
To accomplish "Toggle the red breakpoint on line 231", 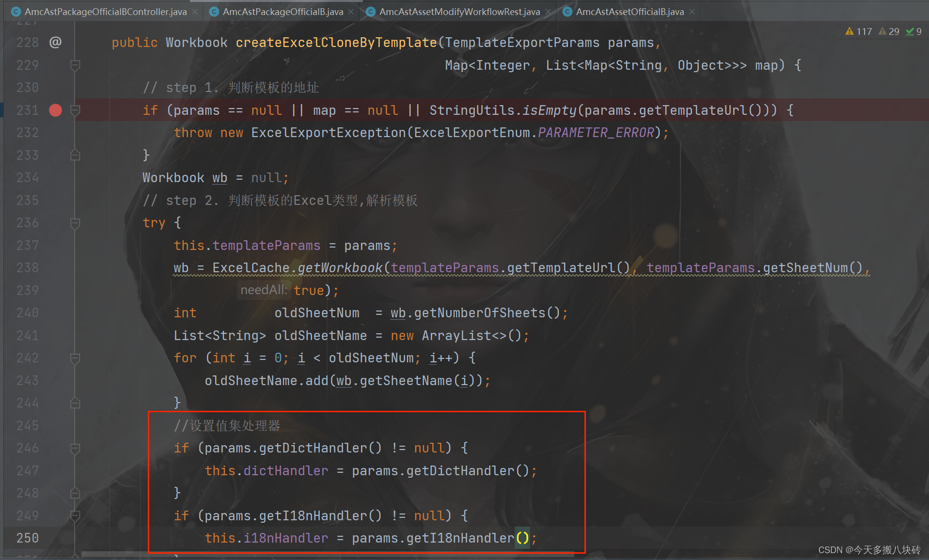I will (x=55, y=110).
